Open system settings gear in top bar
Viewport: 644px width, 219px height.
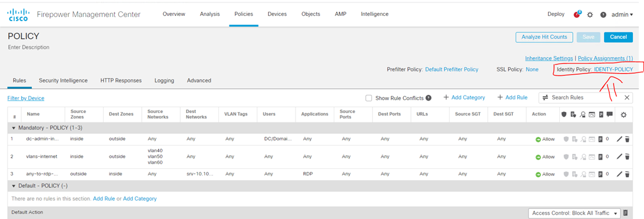point(590,14)
